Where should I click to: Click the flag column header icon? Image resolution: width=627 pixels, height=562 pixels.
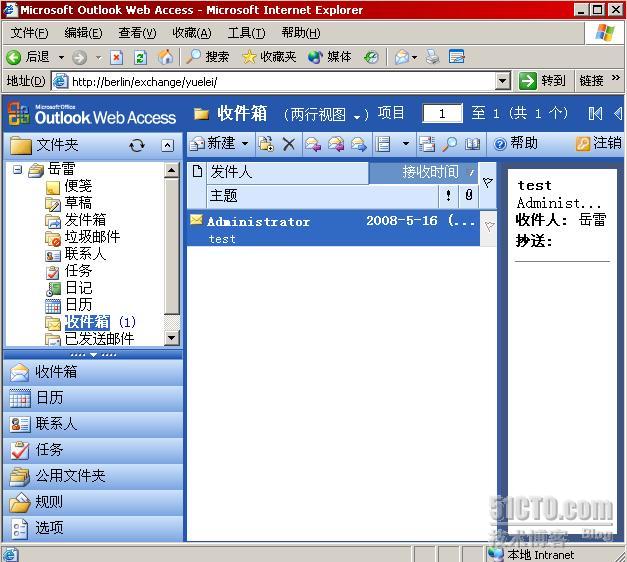coord(487,183)
